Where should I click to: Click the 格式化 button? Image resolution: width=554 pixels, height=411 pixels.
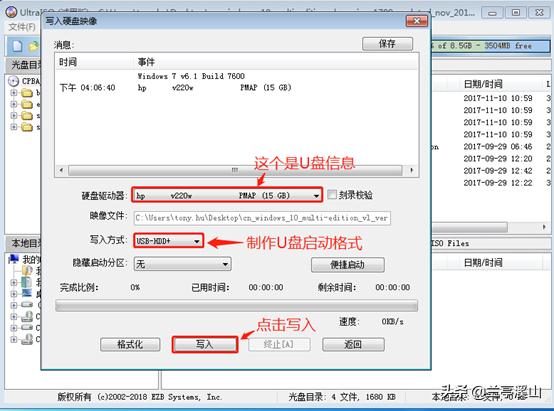coord(130,345)
